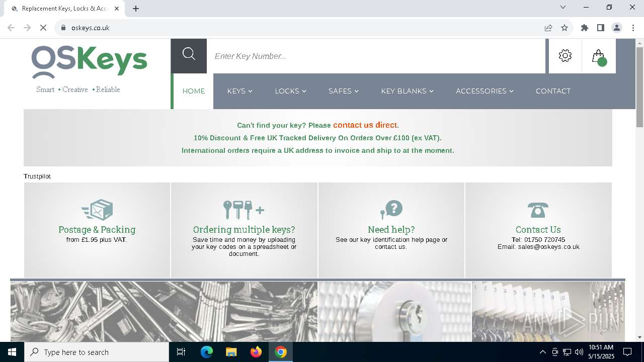Click the email sales@oskeys.co.uk text

[538, 247]
